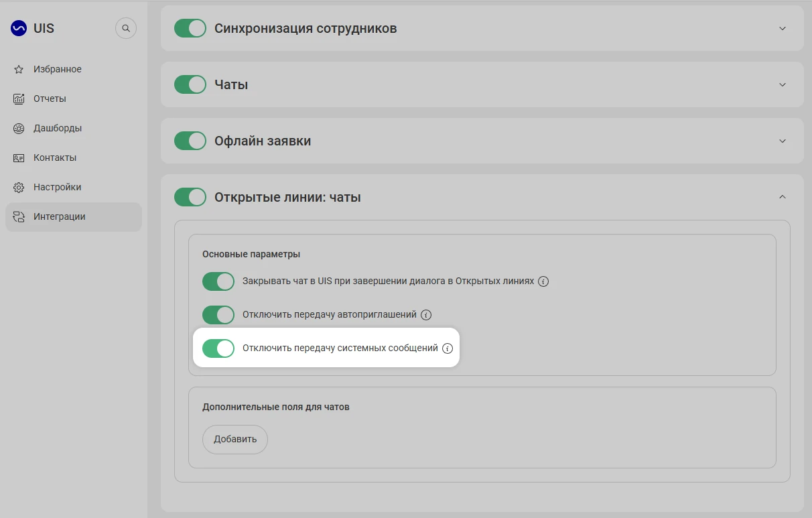This screenshot has width=812, height=518.
Task: Open the Интеграции menu item
Action: [74, 217]
